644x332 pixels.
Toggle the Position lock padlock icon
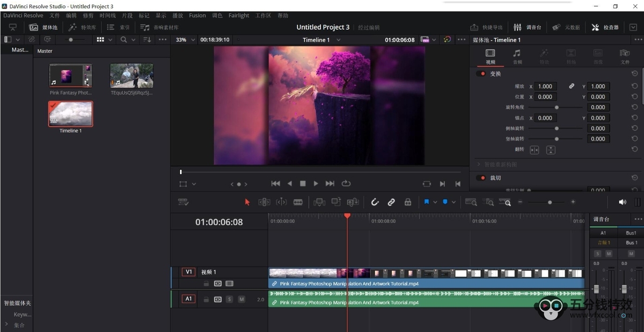coord(408,202)
